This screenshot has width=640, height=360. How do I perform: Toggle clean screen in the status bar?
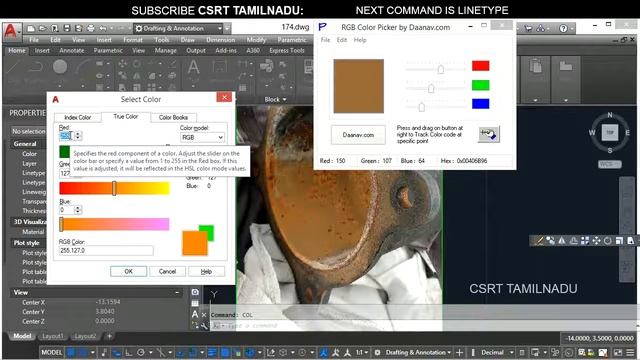pyautogui.click(x=618, y=352)
